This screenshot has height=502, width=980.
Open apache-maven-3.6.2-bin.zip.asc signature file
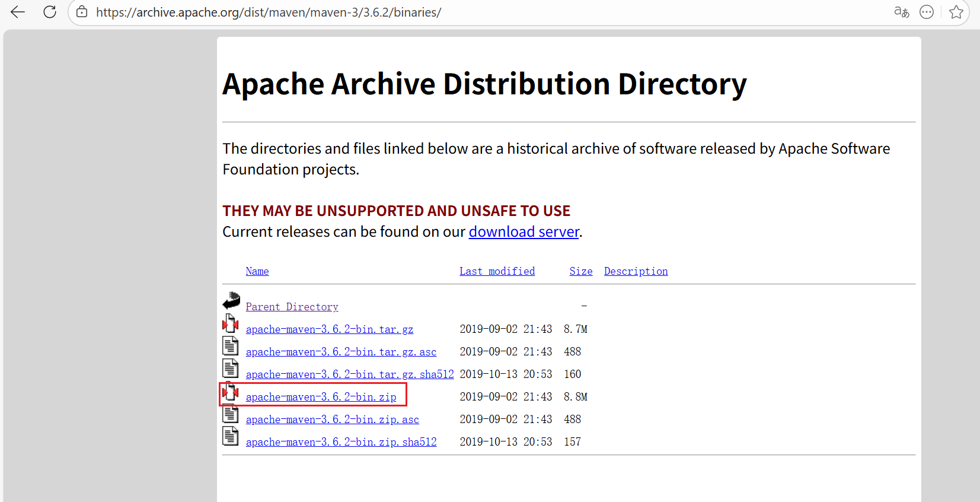click(333, 420)
